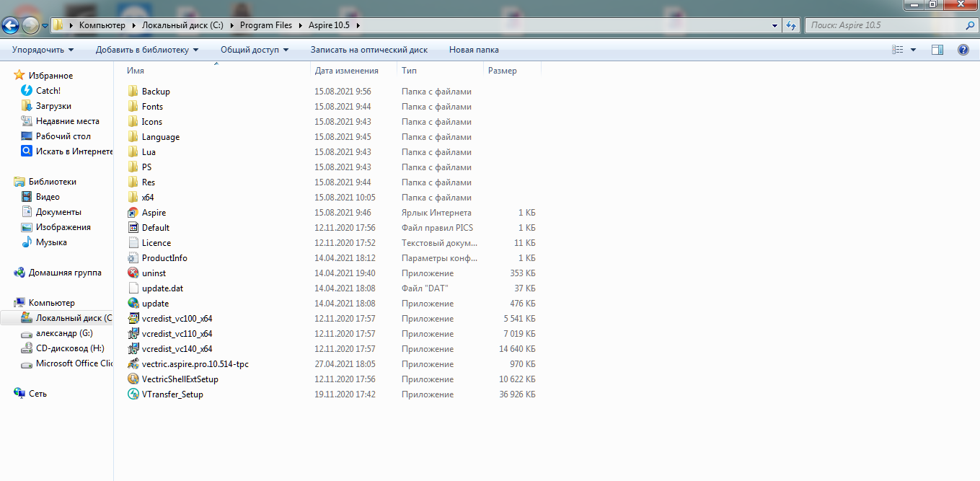The height and width of the screenshot is (481, 980).
Task: Open the Документы library
Action: (58, 212)
